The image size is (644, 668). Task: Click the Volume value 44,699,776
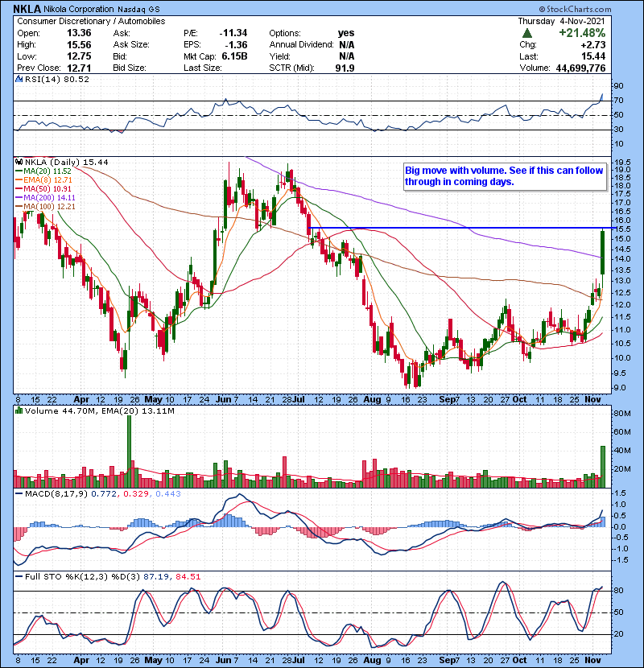[x=580, y=68]
